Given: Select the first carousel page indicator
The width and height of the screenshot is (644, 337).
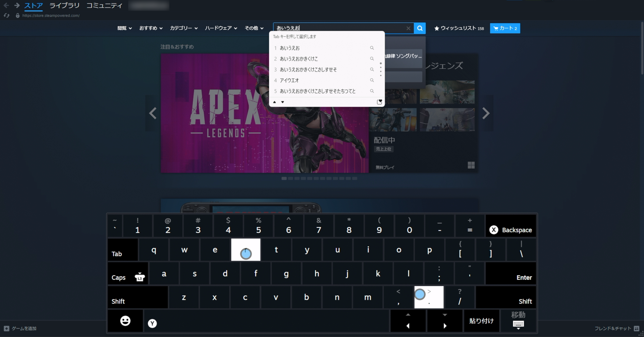Looking at the screenshot, I should (x=284, y=179).
